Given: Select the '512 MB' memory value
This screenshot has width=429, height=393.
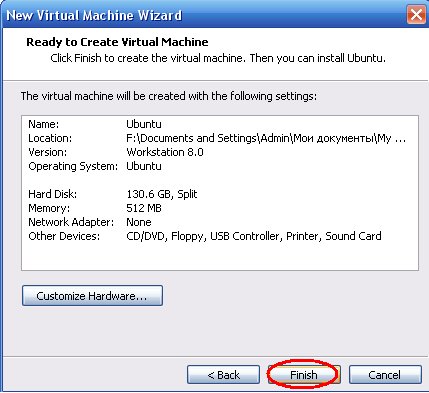Looking at the screenshot, I should pos(144,208).
